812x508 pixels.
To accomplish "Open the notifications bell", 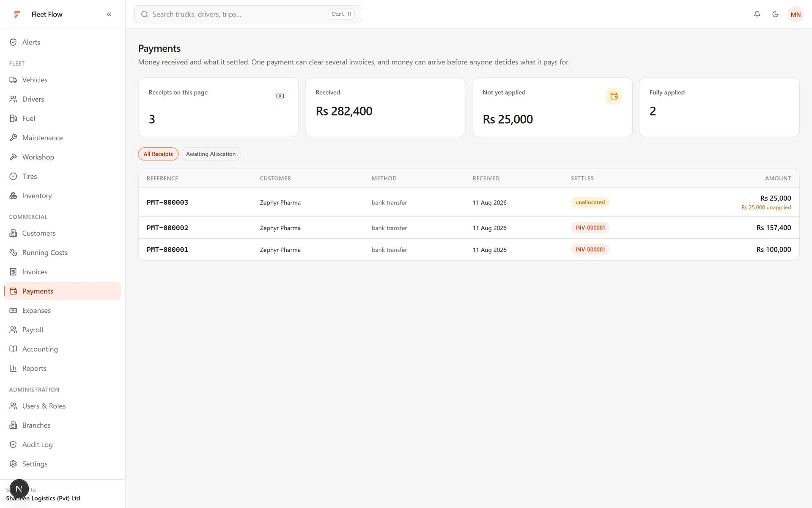I will 757,14.
